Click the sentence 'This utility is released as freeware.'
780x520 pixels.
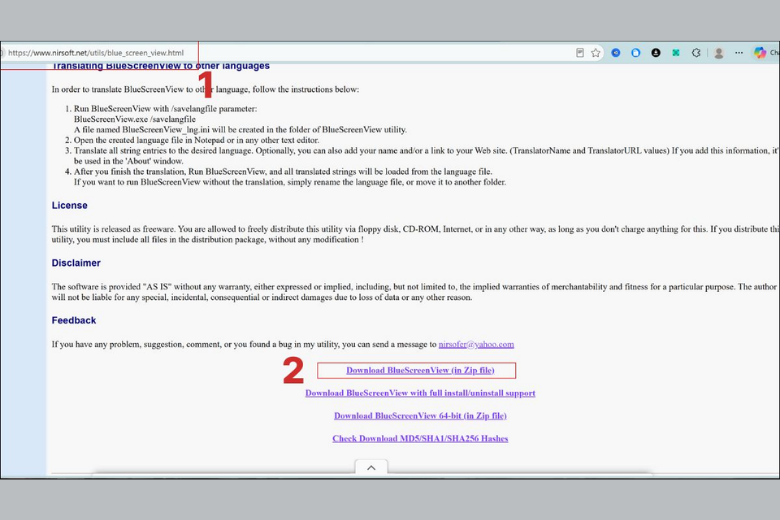[114, 229]
